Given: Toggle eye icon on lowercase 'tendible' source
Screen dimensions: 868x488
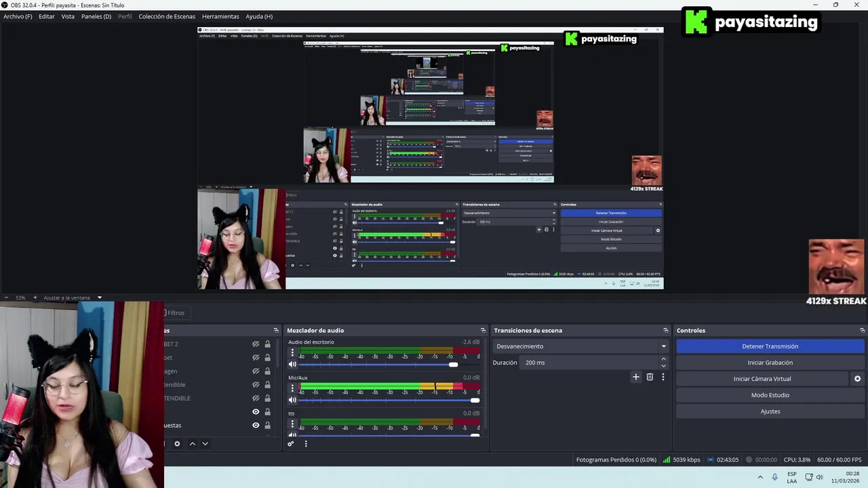Looking at the screenshot, I should coord(256,385).
